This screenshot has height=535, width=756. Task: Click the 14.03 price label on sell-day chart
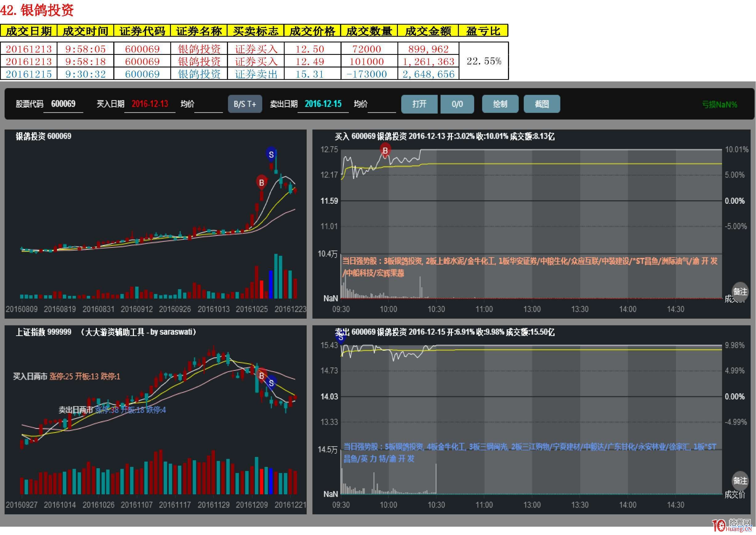[x=329, y=397]
